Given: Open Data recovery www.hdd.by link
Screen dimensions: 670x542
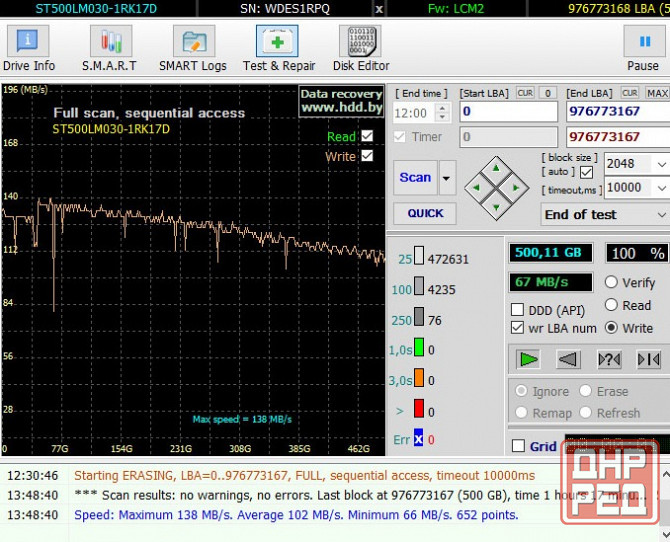Looking at the screenshot, I should (341, 101).
